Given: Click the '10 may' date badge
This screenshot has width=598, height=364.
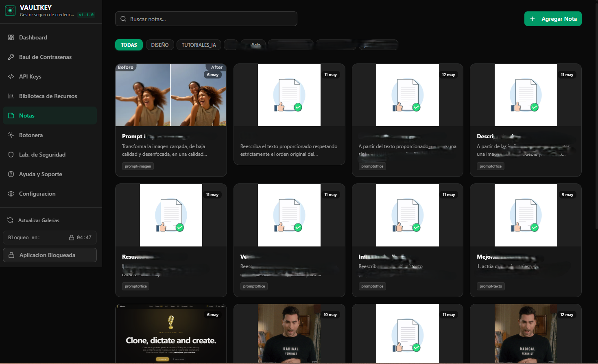Looking at the screenshot, I should coord(330,315).
